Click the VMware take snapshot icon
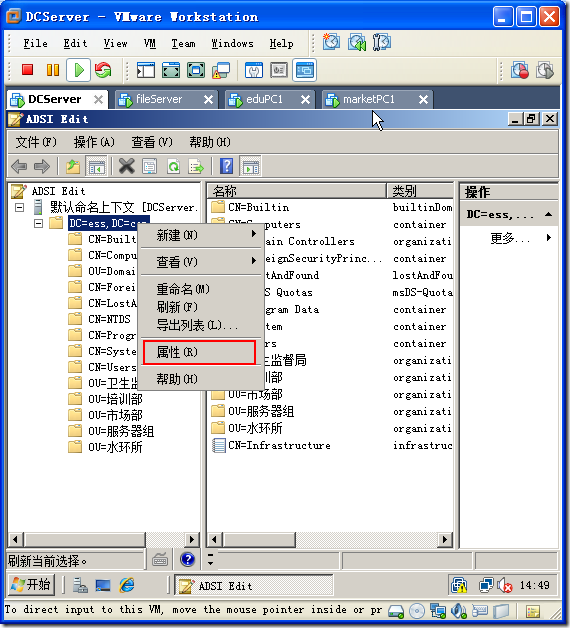The image size is (570, 628). pos(331,42)
